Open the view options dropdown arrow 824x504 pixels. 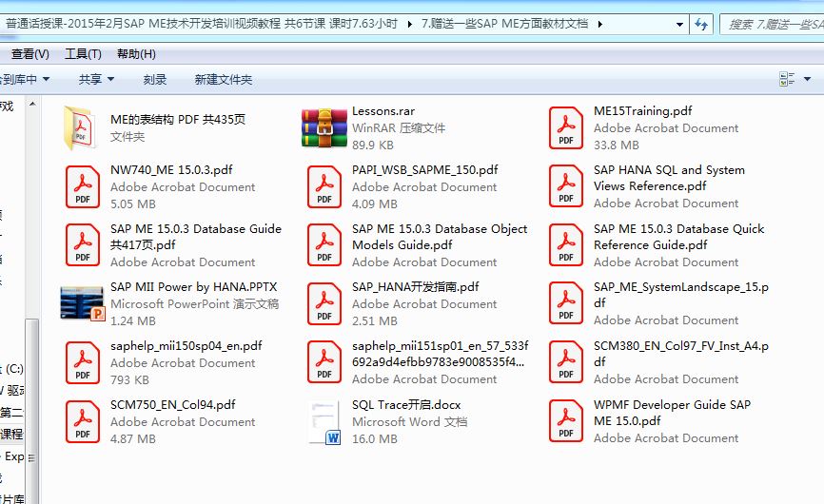click(807, 79)
